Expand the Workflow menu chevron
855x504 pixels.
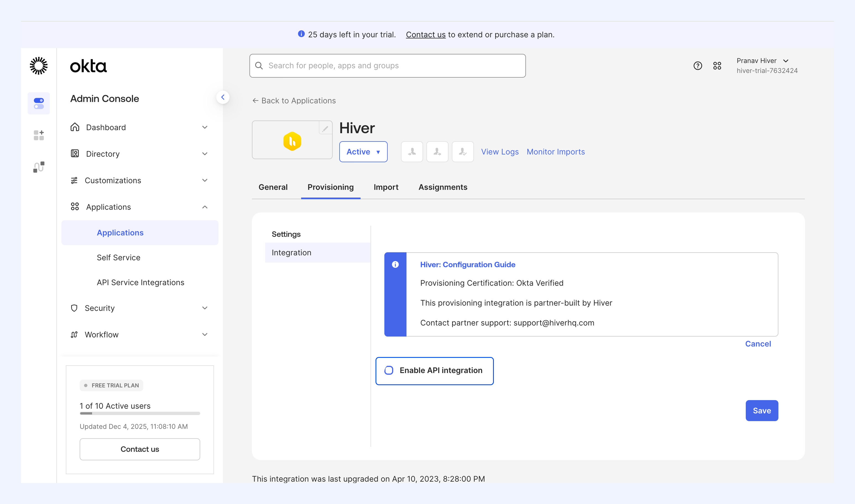(x=205, y=334)
